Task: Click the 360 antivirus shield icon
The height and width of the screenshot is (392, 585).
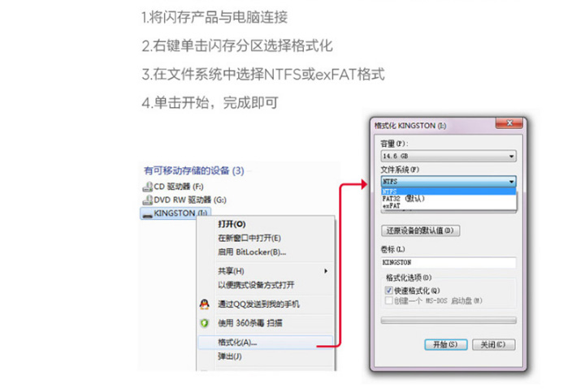Action: click(205, 323)
